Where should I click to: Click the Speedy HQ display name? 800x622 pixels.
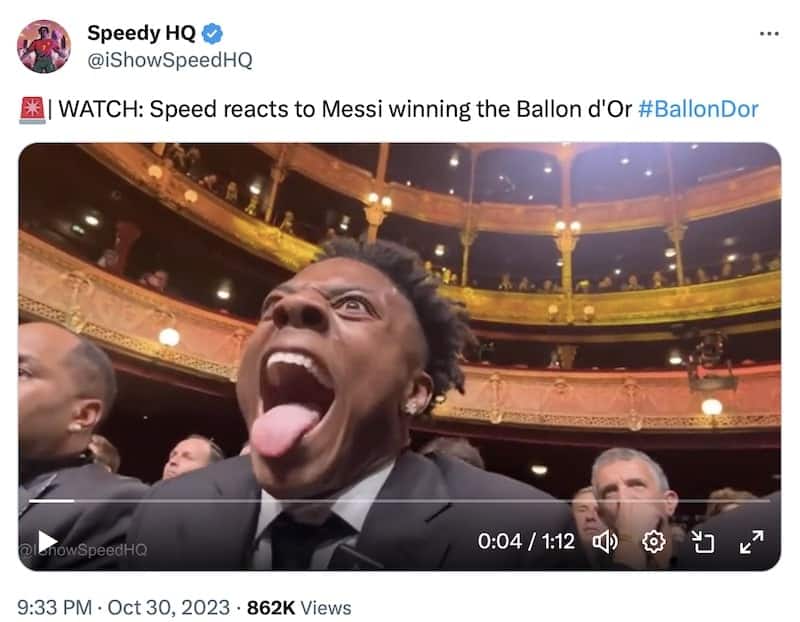click(x=141, y=33)
